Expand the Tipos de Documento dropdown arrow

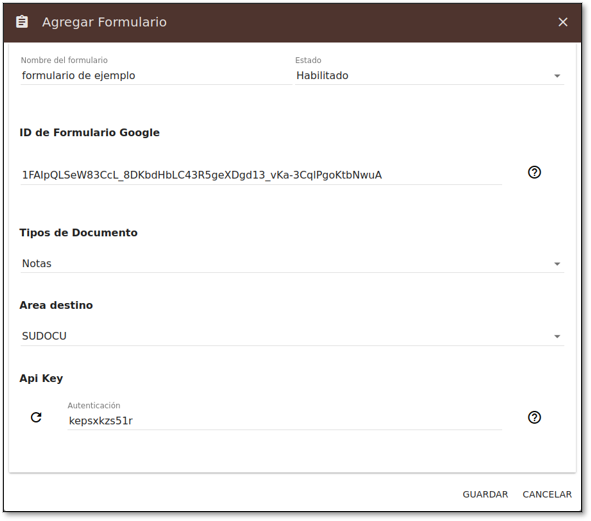pyautogui.click(x=557, y=264)
